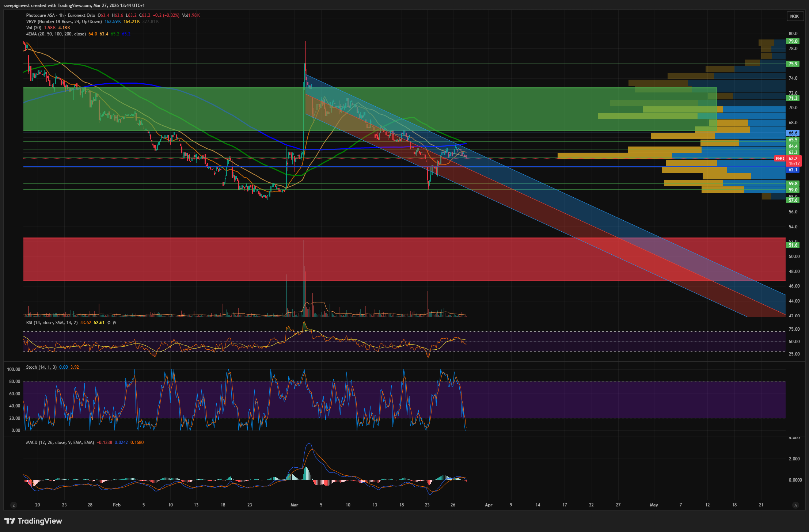Click the Z timezone icon at bottom left
The width and height of the screenshot is (809, 532).
(x=14, y=505)
